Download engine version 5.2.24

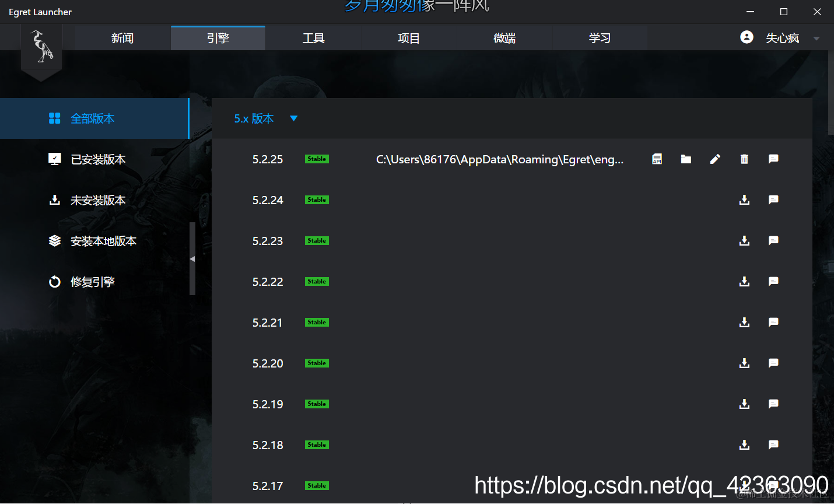coord(744,199)
